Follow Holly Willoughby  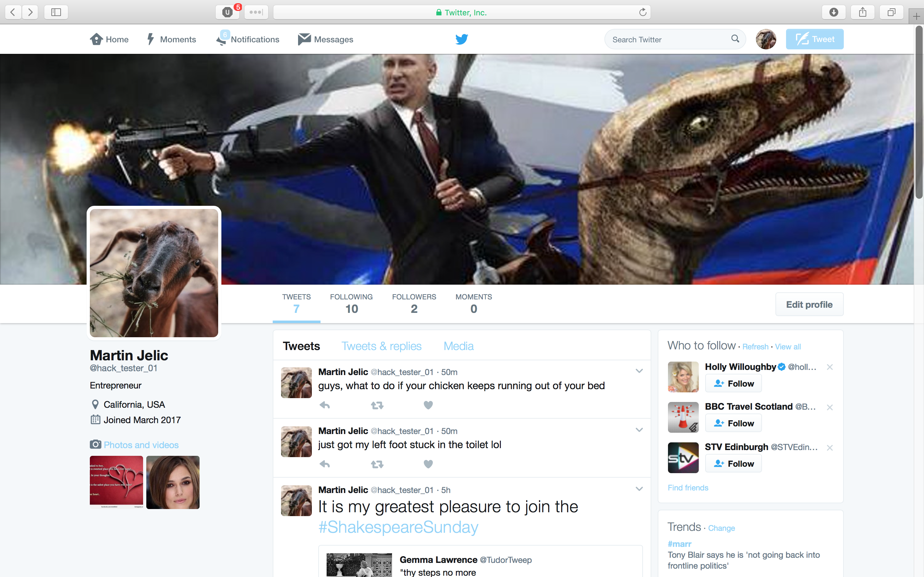[733, 383]
